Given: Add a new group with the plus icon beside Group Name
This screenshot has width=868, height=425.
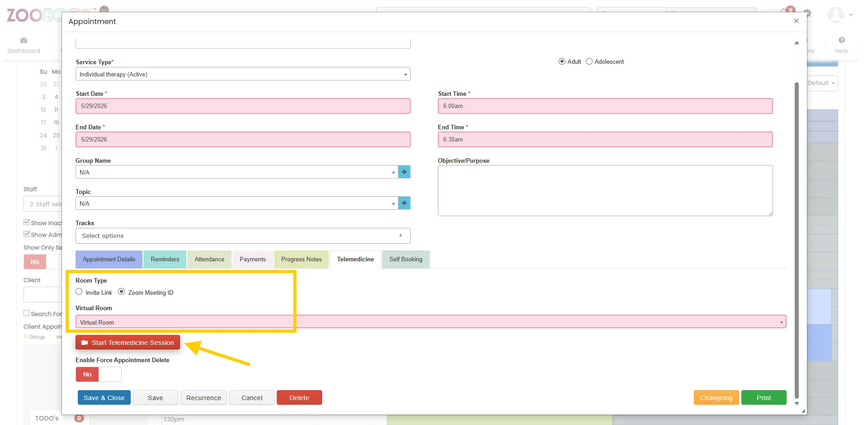Looking at the screenshot, I should (404, 172).
